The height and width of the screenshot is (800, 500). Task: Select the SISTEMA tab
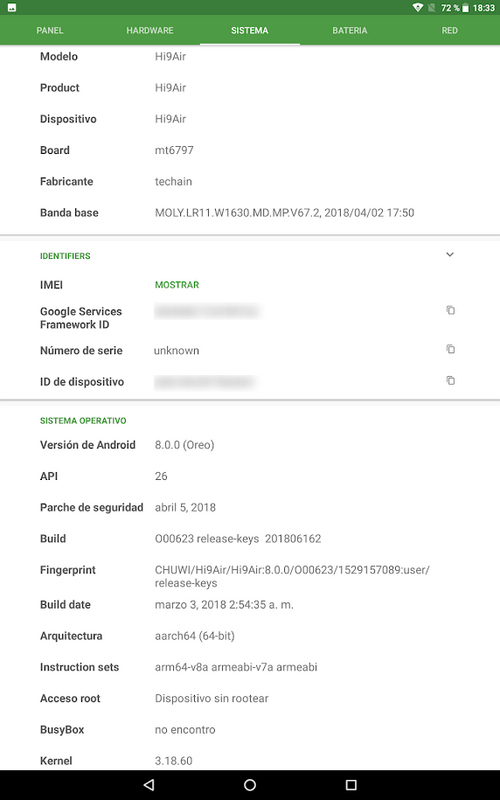(249, 31)
